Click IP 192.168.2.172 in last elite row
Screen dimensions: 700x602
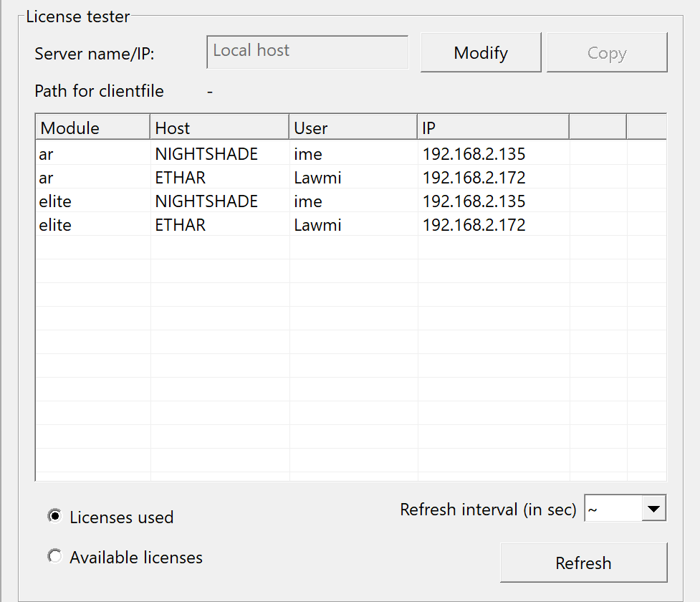[474, 225]
